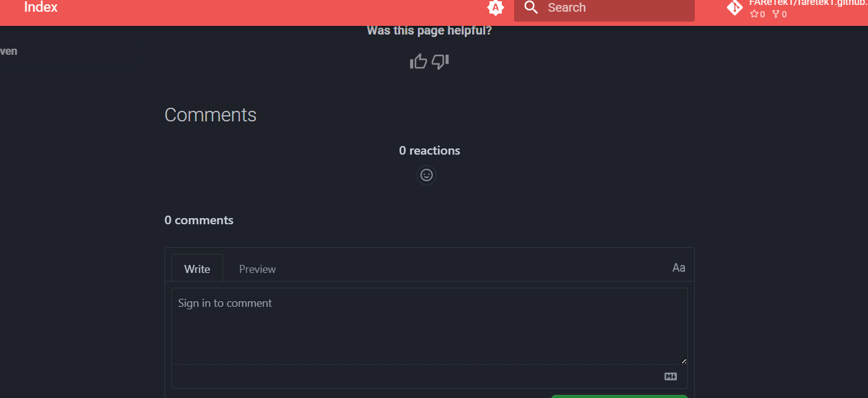Screen dimensions: 868x398
Task: Click the repository star count icon
Action: (754, 14)
